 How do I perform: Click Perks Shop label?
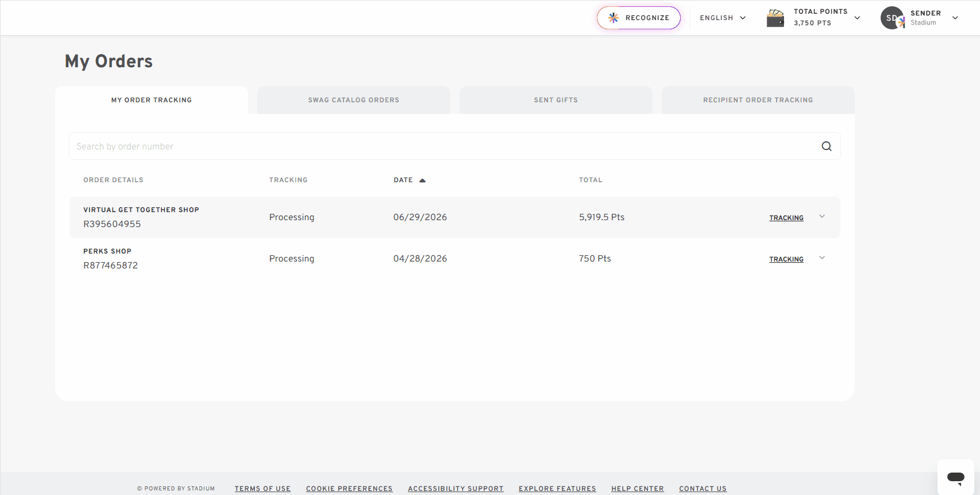[107, 251]
